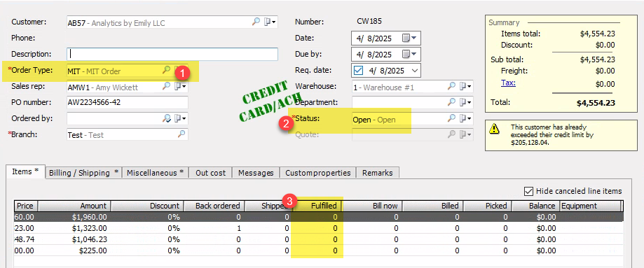Open the Tax link in Summary
The width and height of the screenshot is (644, 268).
pyautogui.click(x=508, y=83)
